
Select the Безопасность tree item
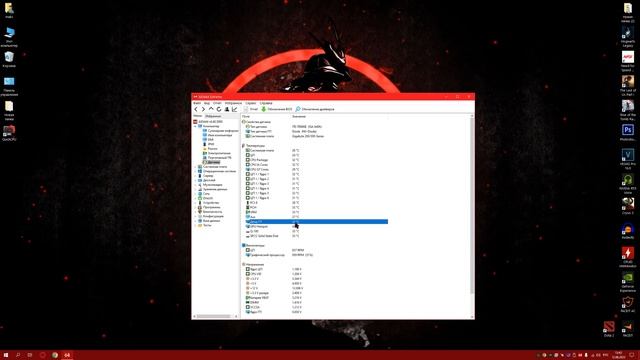[x=210, y=211]
